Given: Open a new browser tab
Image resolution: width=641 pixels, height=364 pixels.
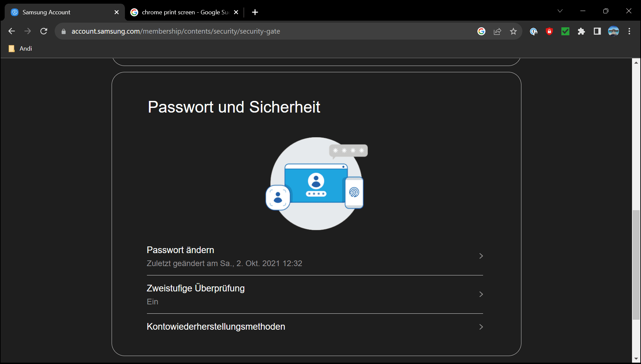Looking at the screenshot, I should coord(255,12).
